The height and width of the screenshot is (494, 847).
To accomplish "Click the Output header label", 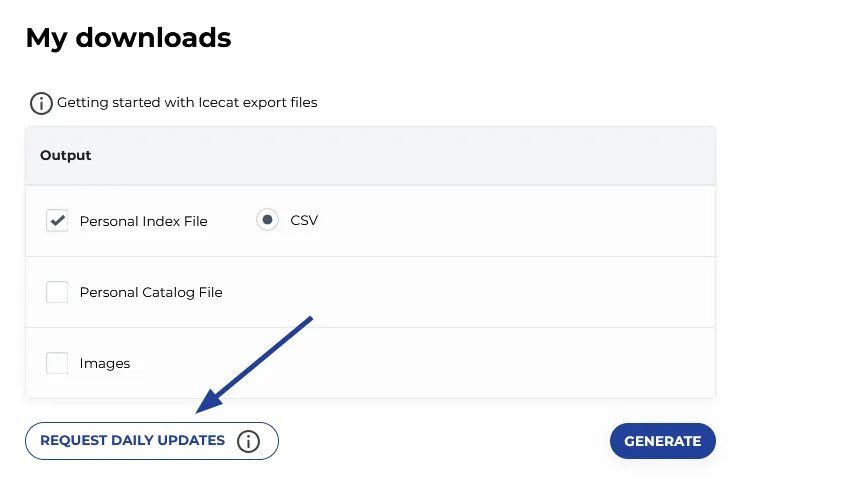I will point(66,156).
